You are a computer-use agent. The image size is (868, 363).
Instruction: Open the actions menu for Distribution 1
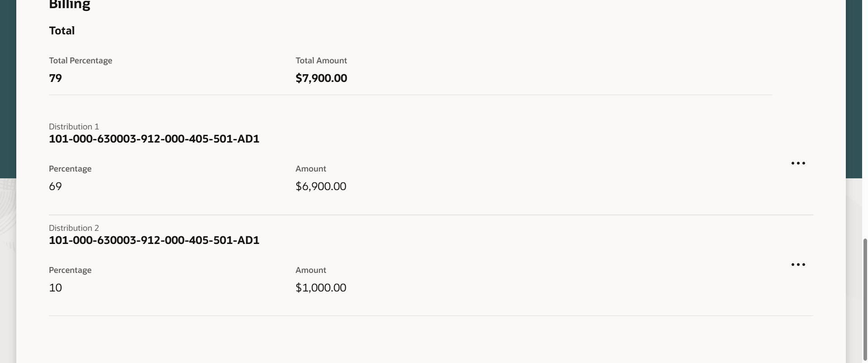[798, 163]
